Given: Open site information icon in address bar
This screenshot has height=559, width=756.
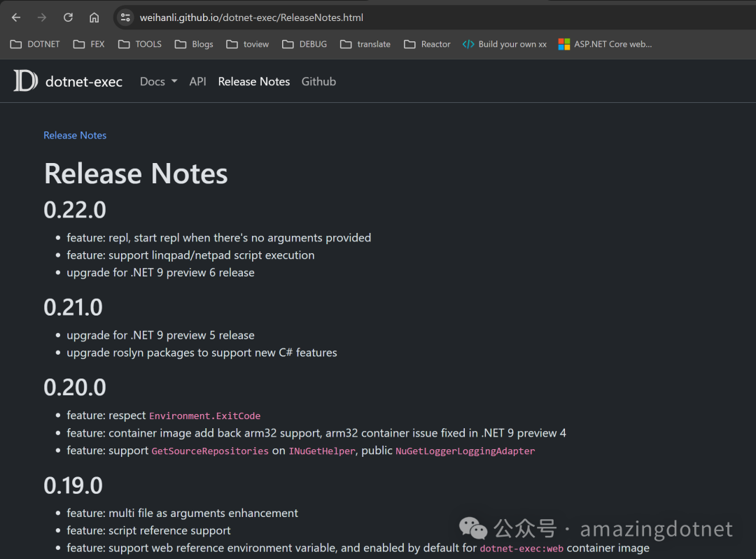Looking at the screenshot, I should pyautogui.click(x=125, y=17).
